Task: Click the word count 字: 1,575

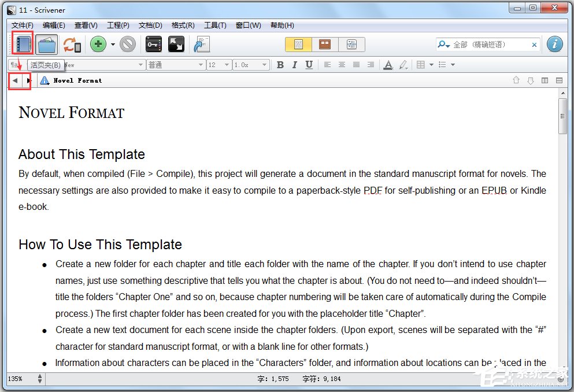Action: [273, 379]
